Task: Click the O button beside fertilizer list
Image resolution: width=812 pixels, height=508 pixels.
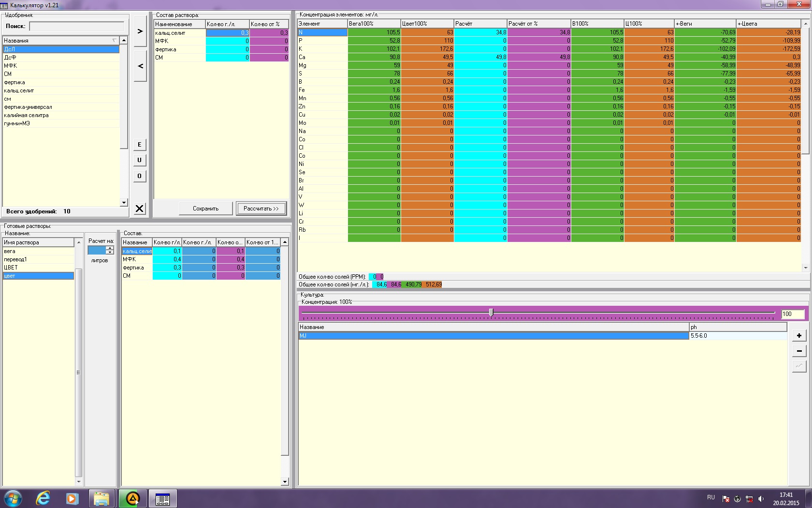Action: pyautogui.click(x=140, y=176)
